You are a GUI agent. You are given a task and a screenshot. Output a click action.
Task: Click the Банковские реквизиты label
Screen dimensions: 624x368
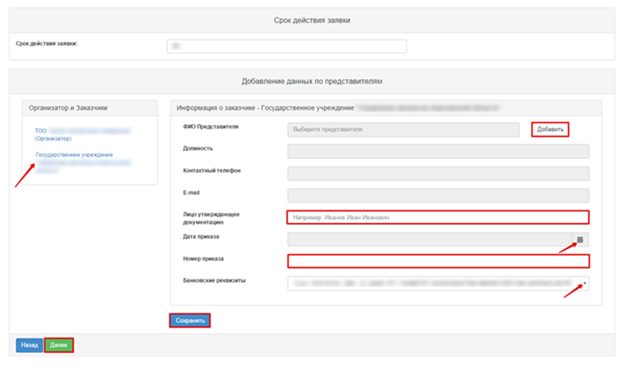point(214,280)
